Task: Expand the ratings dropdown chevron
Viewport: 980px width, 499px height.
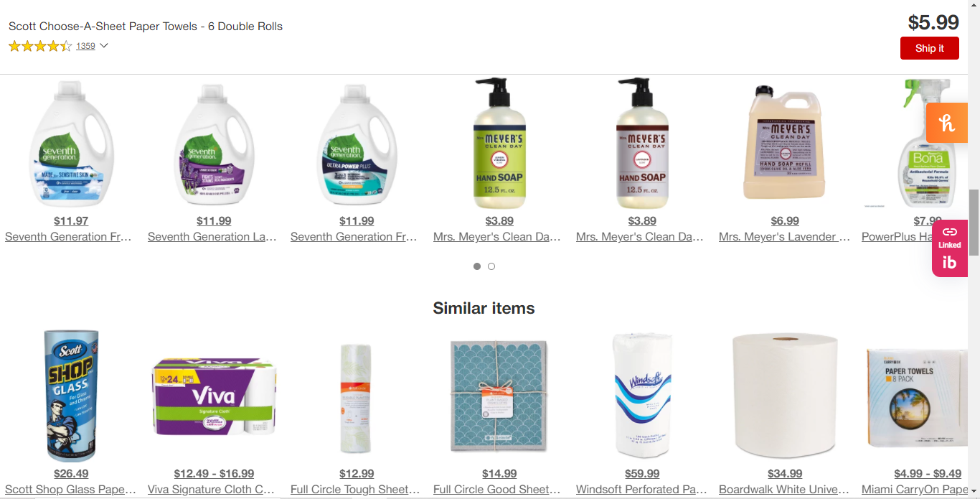Action: click(103, 46)
